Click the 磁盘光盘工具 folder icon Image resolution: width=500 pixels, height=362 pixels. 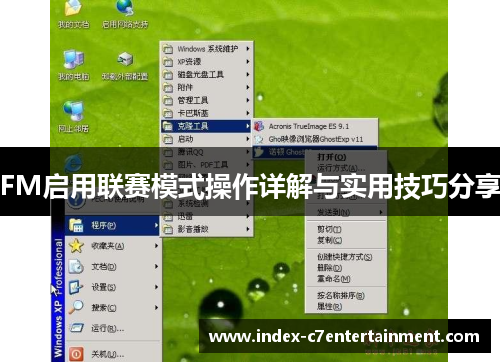pyautogui.click(x=168, y=75)
